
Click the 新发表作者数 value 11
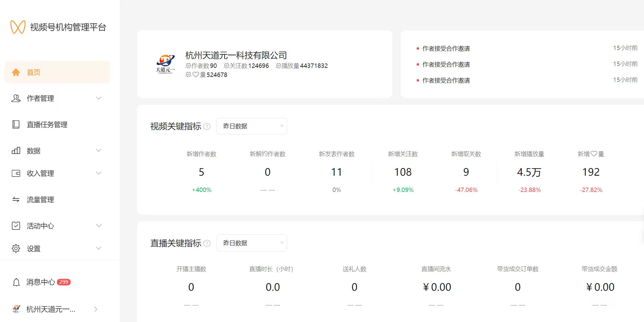click(x=337, y=172)
